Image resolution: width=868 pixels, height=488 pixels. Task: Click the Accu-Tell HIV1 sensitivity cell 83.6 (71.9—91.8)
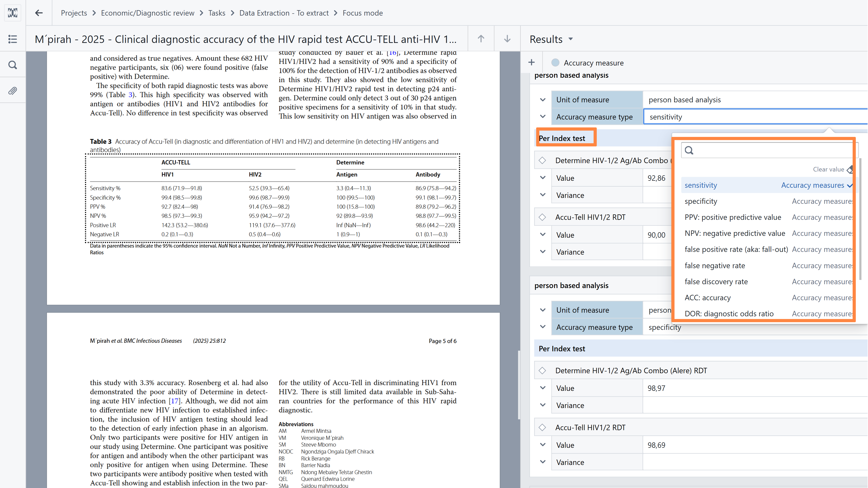182,188
